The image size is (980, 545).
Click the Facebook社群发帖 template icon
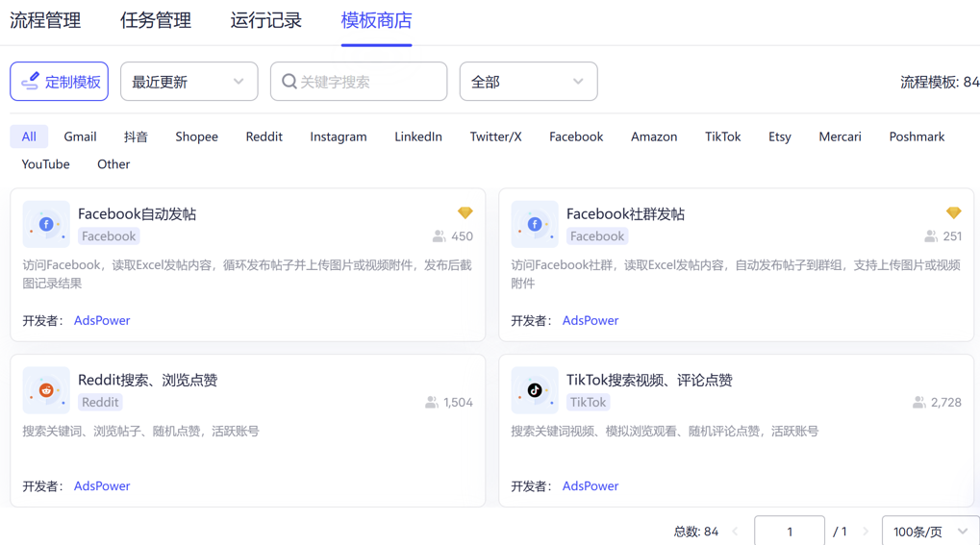535,224
